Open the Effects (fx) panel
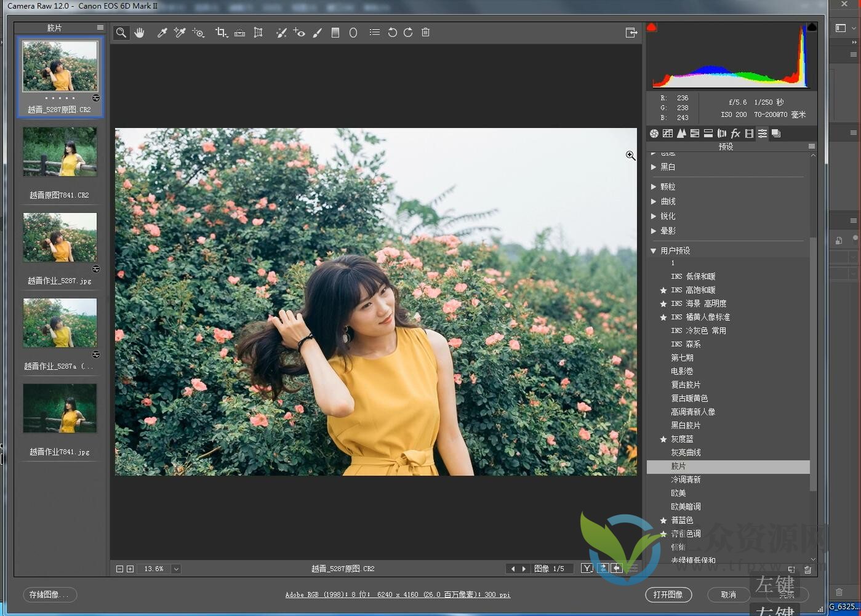 point(735,133)
